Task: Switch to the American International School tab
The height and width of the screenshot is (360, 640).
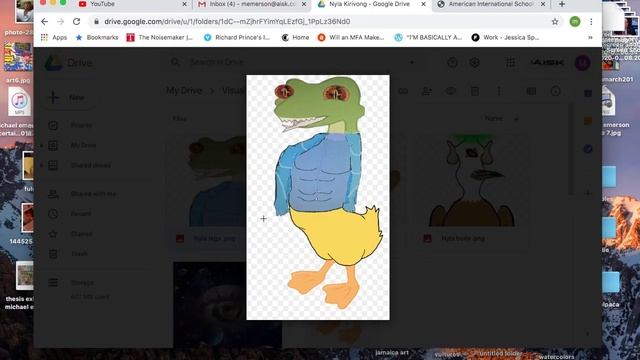Action: (491, 4)
